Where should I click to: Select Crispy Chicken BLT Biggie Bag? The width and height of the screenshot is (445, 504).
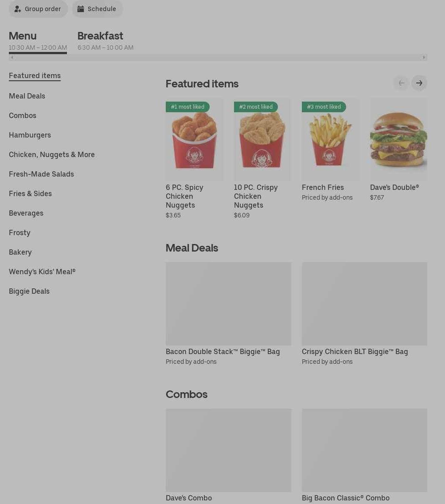pos(364,314)
